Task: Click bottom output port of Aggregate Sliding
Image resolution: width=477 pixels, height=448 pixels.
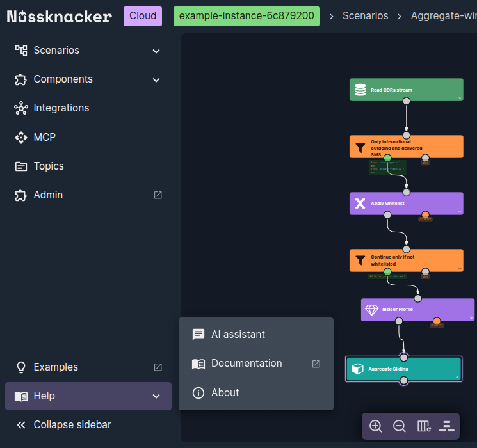Action: point(403,381)
